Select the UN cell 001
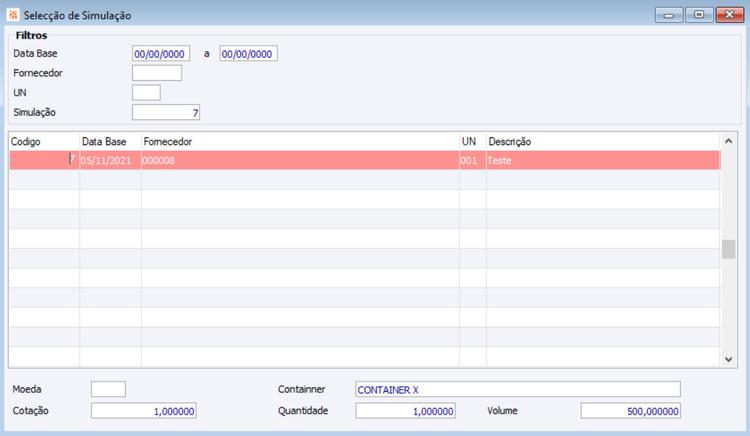 pyautogui.click(x=473, y=160)
